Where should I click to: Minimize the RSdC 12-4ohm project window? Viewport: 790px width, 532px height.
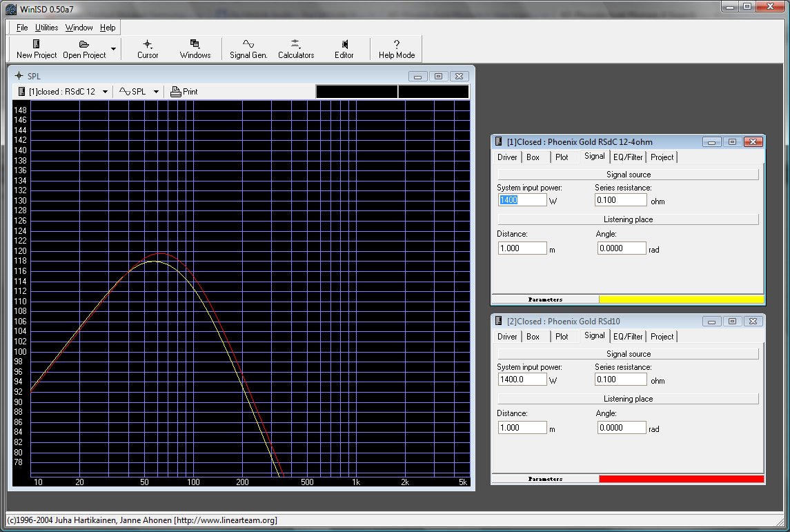click(711, 142)
